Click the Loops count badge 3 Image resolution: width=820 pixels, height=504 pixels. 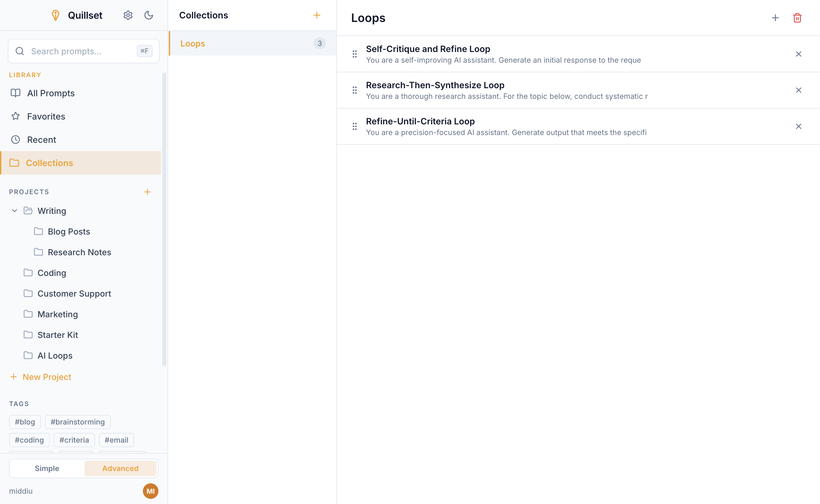click(319, 43)
